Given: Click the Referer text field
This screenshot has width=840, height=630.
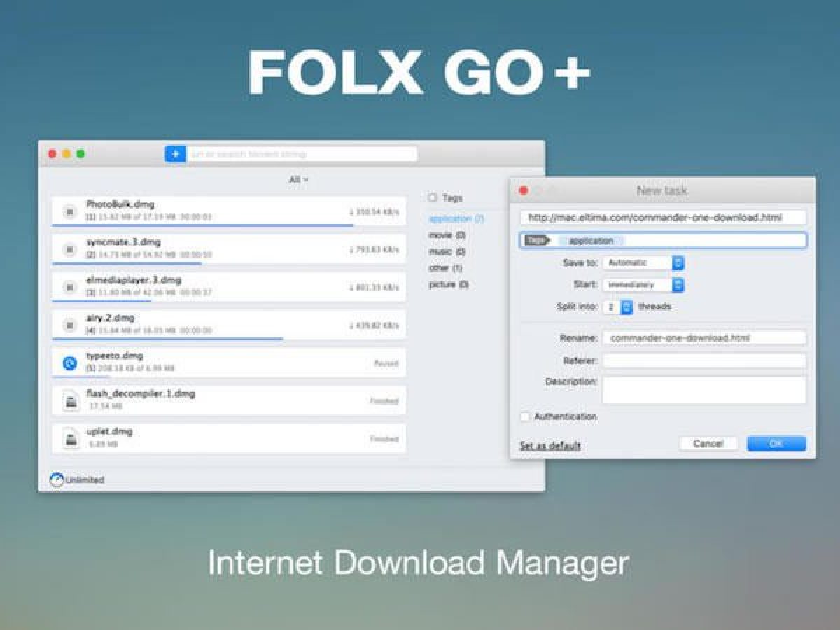Looking at the screenshot, I should (x=704, y=360).
